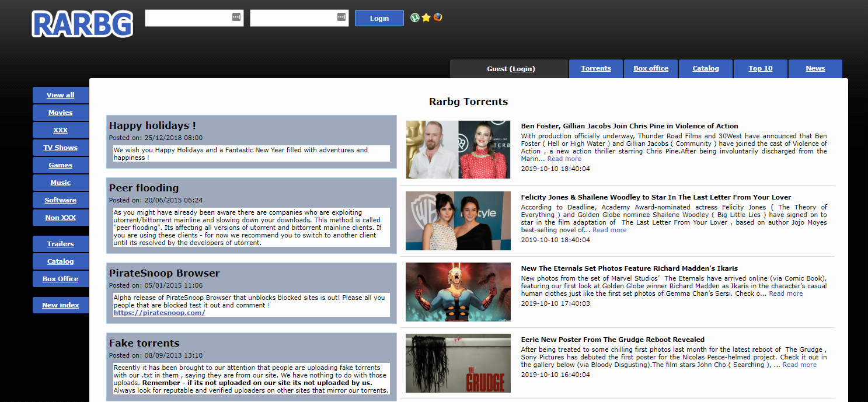
Task: Focus the second login input field
Action: 299,18
